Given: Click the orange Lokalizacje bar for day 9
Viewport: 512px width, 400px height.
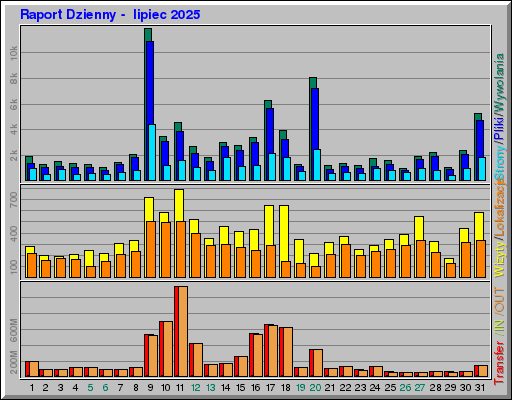Looking at the screenshot, I should [x=151, y=249].
